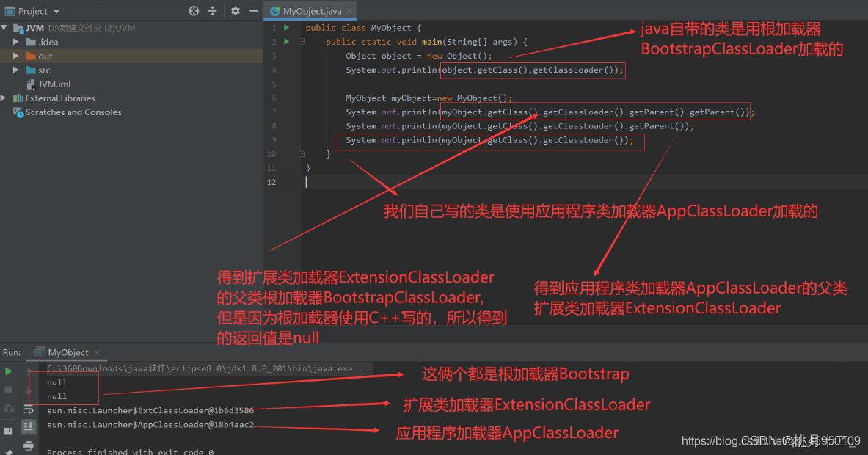This screenshot has height=455, width=868.
Task: Click the JVM project root label
Action: [x=34, y=28]
